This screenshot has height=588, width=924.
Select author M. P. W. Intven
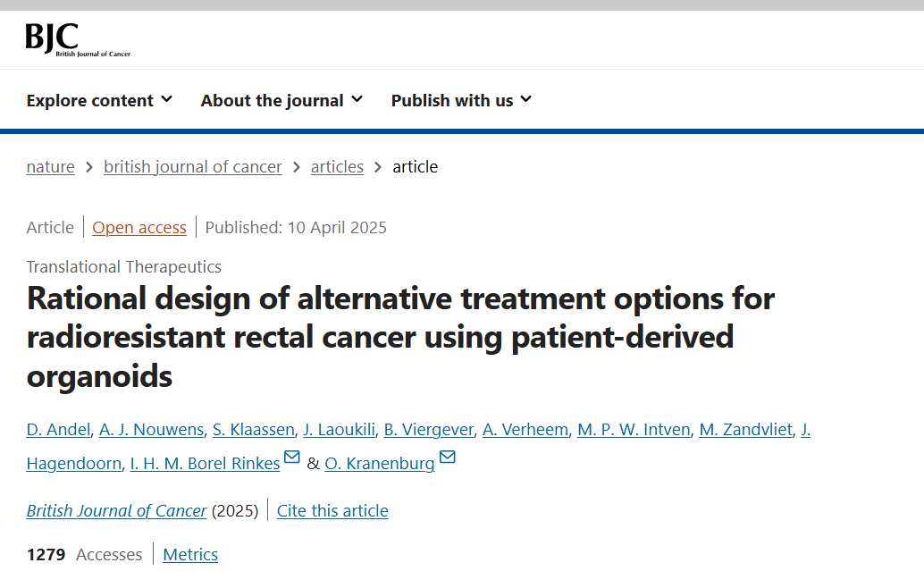point(634,430)
